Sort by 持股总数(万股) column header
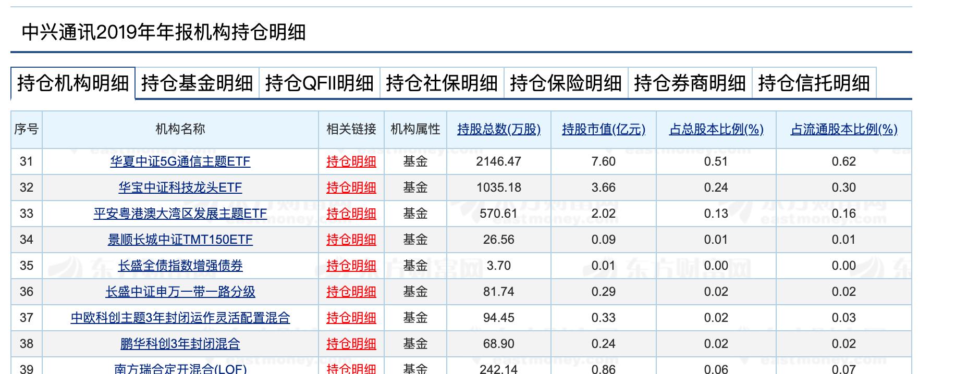This screenshot has height=374, width=980. [499, 129]
